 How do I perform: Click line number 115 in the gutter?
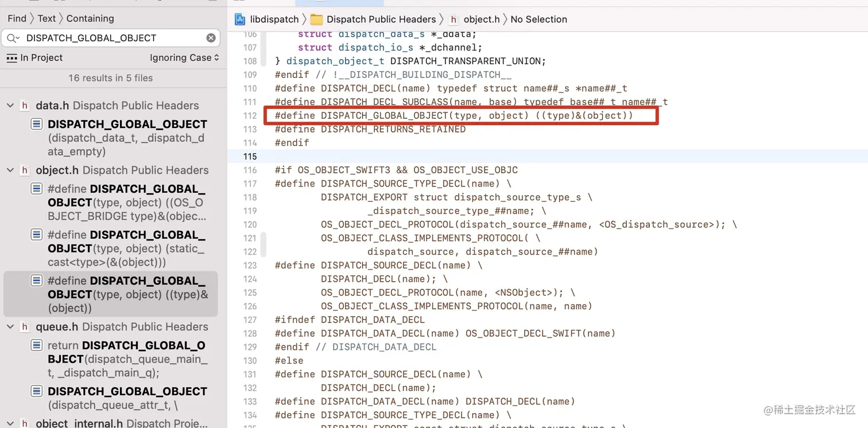click(x=250, y=156)
